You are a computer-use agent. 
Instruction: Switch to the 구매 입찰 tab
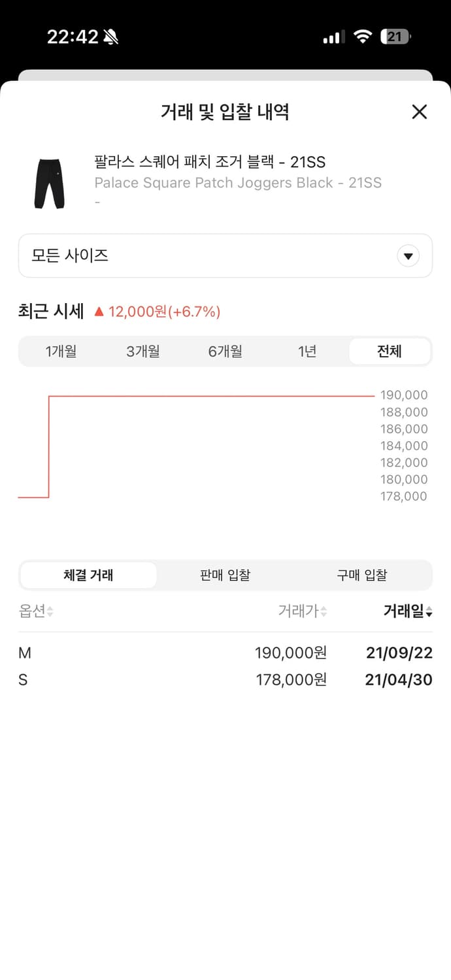coord(362,575)
